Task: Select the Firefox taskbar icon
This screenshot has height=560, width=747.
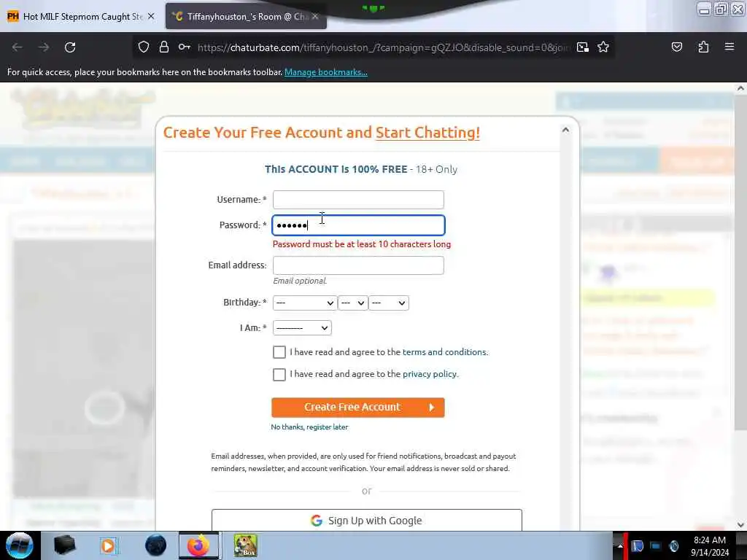Action: pos(198,545)
